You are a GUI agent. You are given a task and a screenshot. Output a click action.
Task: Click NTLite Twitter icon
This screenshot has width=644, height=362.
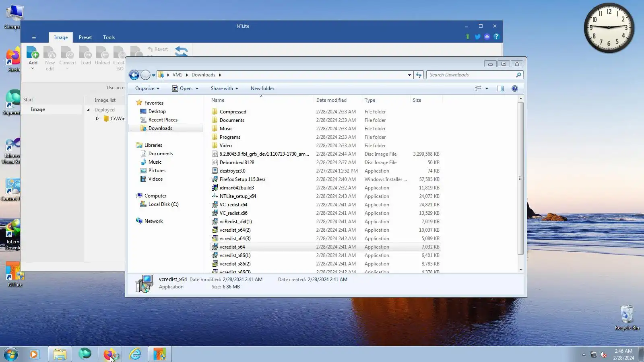coord(477,37)
